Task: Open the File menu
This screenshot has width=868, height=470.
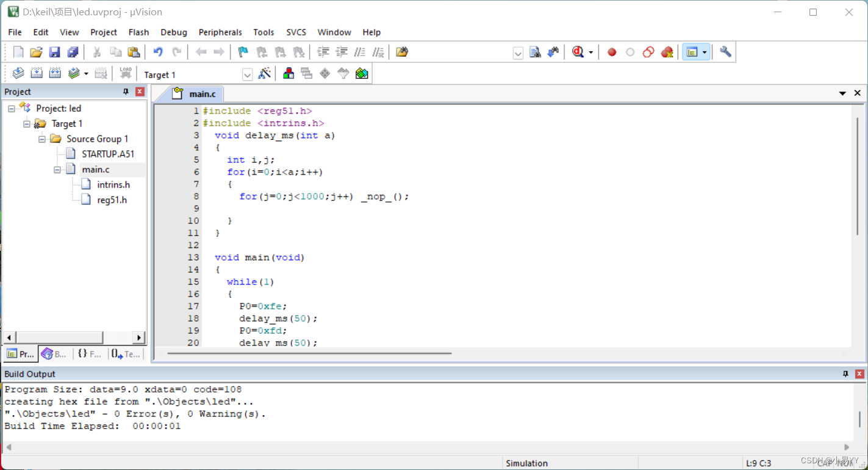Action: tap(15, 32)
